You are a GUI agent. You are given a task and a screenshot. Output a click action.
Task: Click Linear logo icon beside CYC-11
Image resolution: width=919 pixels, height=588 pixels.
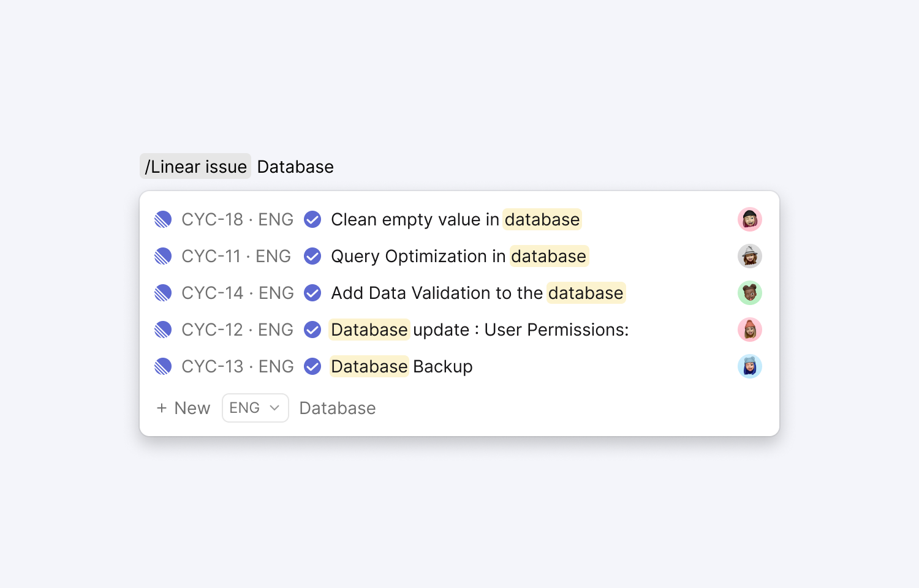click(x=163, y=256)
